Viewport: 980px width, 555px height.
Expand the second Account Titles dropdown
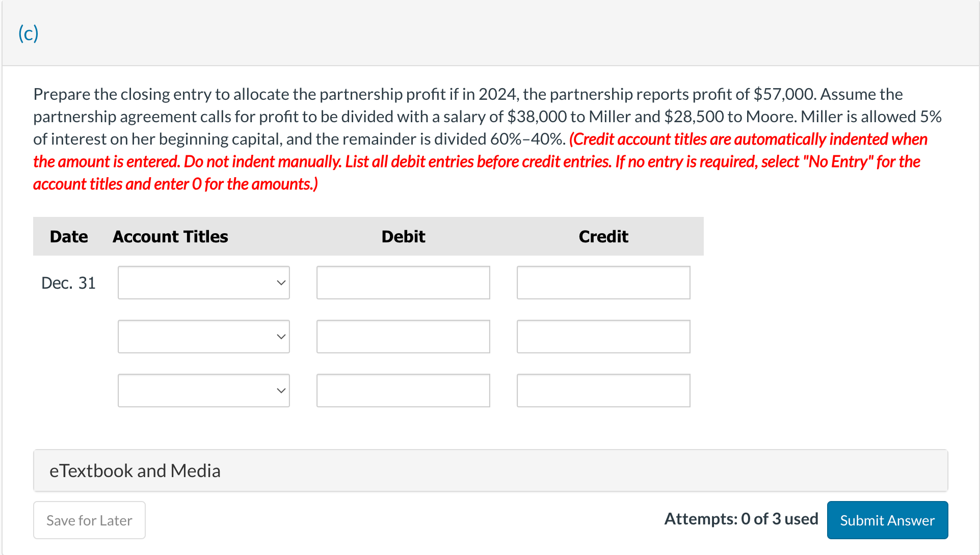[x=203, y=337]
